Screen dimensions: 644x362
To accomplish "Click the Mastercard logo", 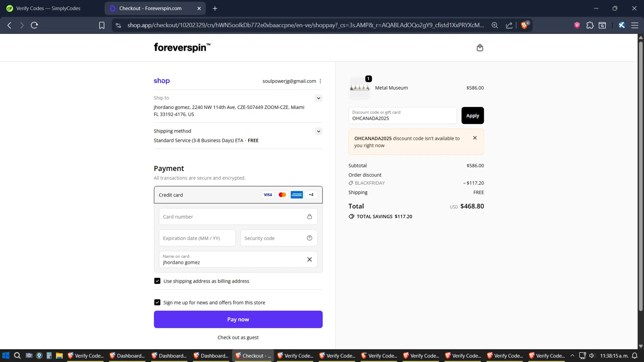I will 282,195.
